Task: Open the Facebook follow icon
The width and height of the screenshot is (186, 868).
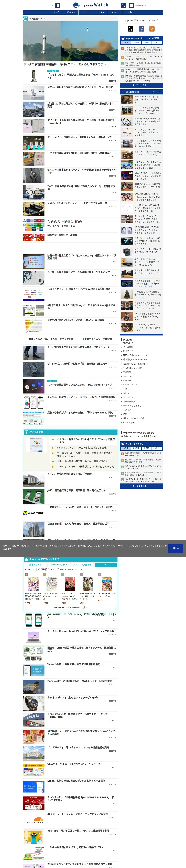Action: pyautogui.click(x=141, y=29)
